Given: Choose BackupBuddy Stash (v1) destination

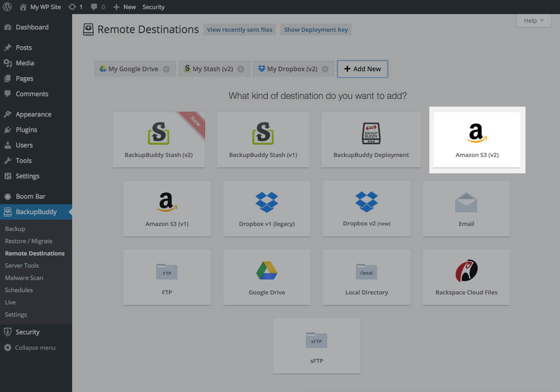Looking at the screenshot, I should click(263, 140).
